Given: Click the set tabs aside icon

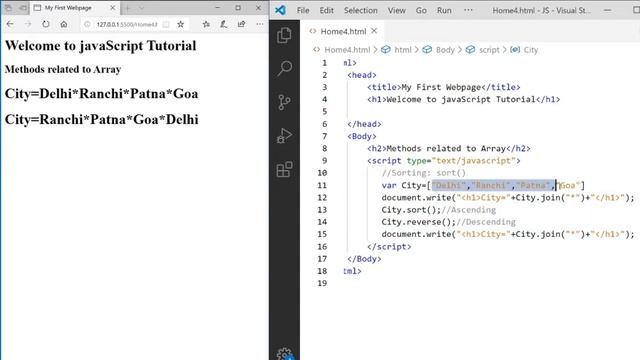Looking at the screenshot, I should [23, 8].
